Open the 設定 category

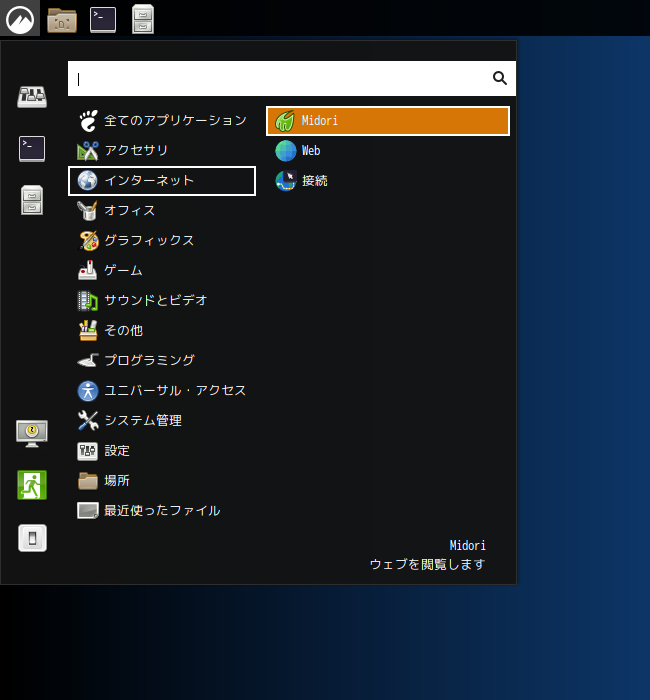[x=162, y=451]
